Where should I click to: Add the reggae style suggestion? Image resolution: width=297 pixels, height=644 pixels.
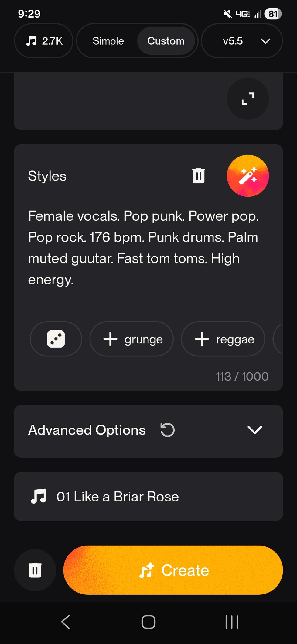(223, 339)
